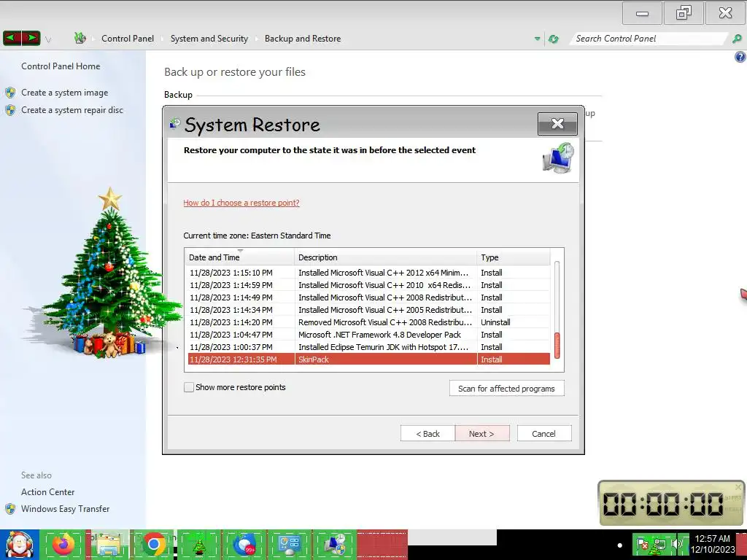Select the SkinPack restore point row
Viewport: 747px width, 560px height.
[368, 359]
